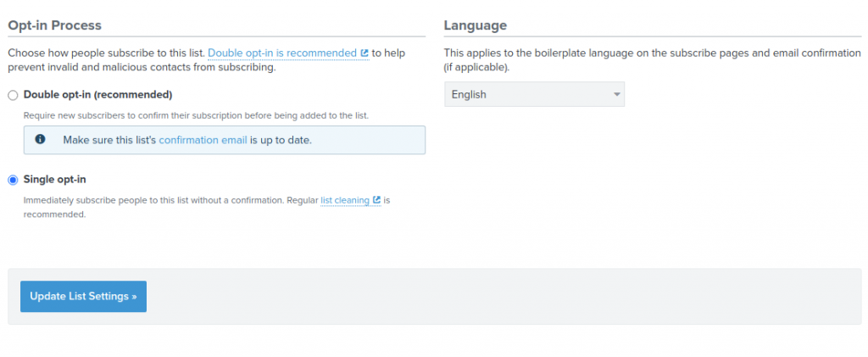Click the "Language" section heading
Screen dimensions: 868x357
[x=475, y=25]
